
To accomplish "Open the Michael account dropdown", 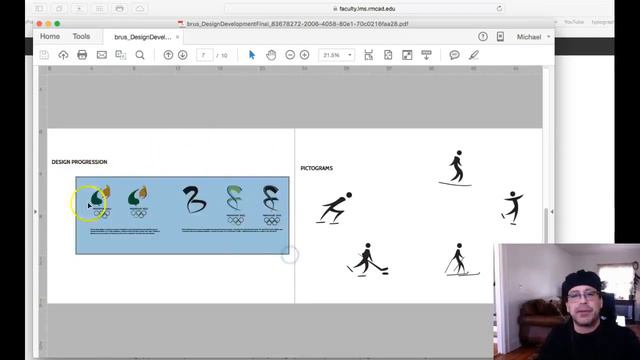I will click(x=533, y=37).
